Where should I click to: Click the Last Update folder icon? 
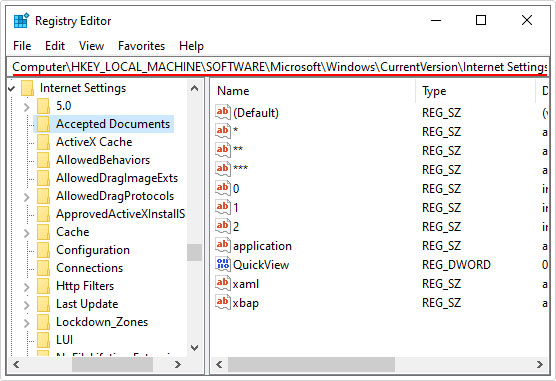pyautogui.click(x=43, y=304)
